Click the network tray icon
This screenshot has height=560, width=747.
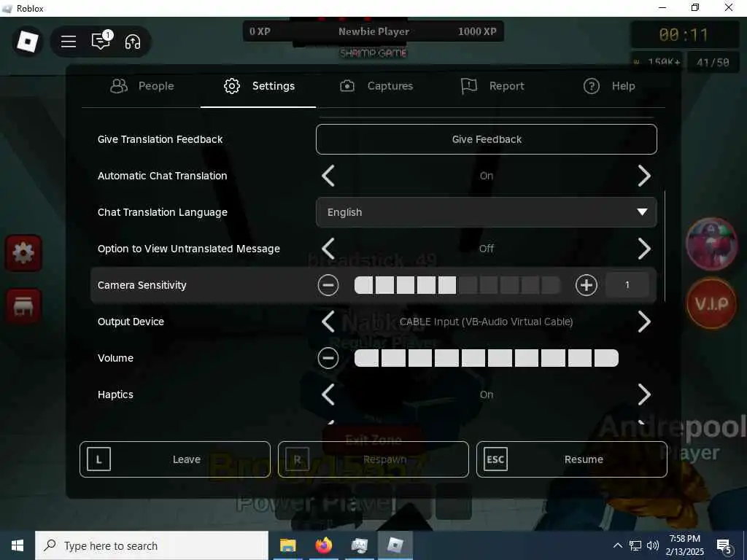pos(635,545)
